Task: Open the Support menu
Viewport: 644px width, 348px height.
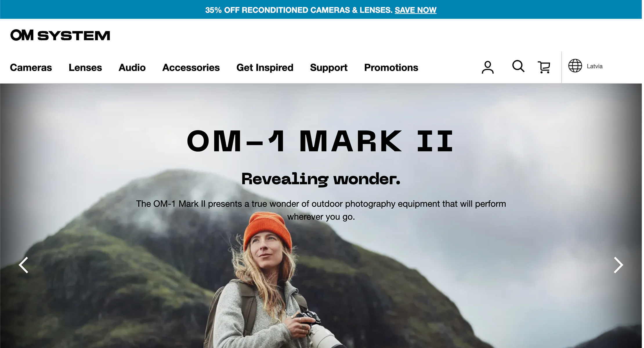Action: [x=329, y=68]
